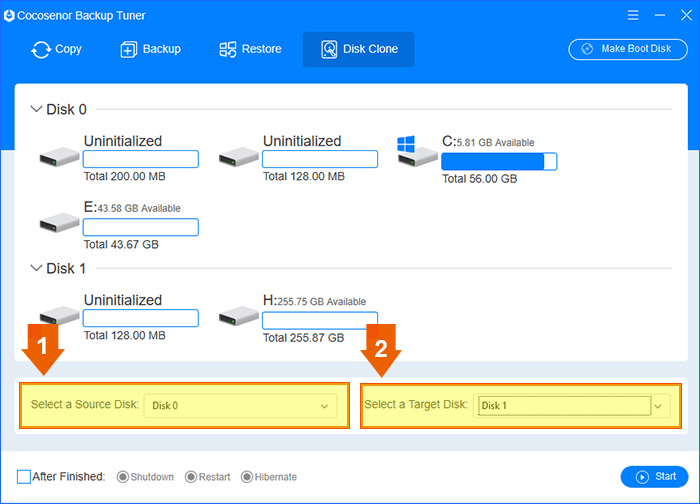
Task: Click the 'Total 56.00 GB' text
Action: point(479,179)
